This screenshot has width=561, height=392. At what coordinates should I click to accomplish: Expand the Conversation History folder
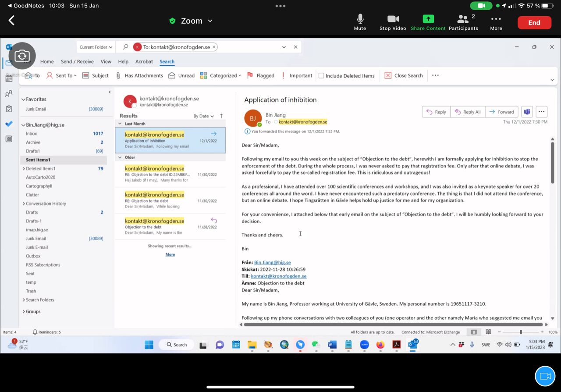click(24, 203)
